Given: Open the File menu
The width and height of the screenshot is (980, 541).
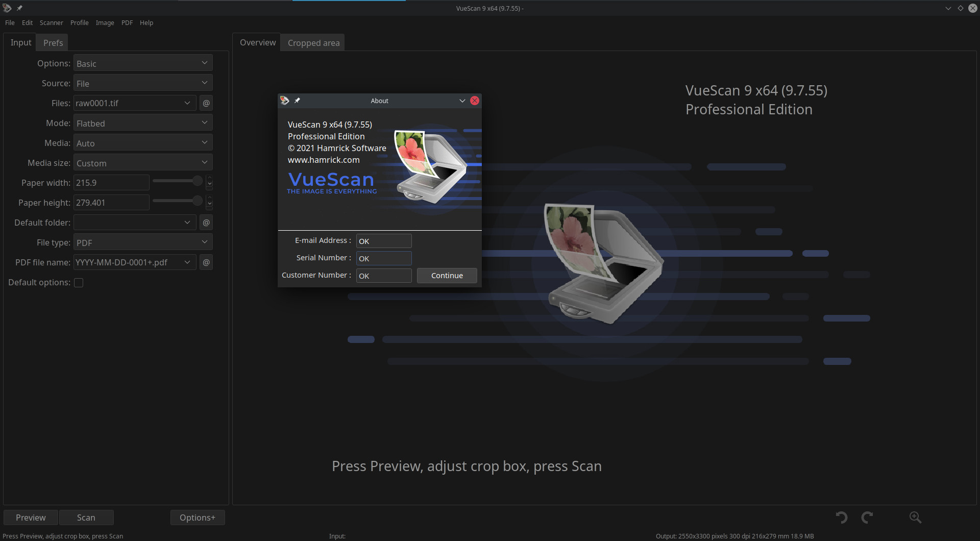Looking at the screenshot, I should click(x=10, y=22).
